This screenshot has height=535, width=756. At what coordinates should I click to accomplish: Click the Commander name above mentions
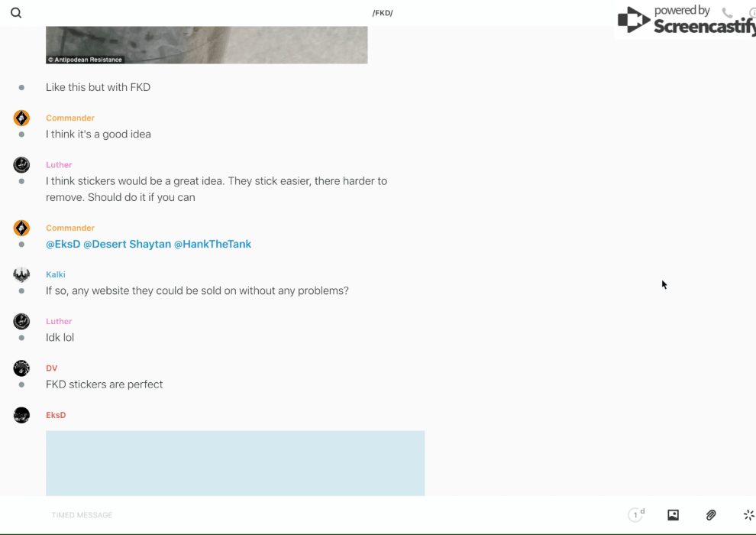click(70, 229)
